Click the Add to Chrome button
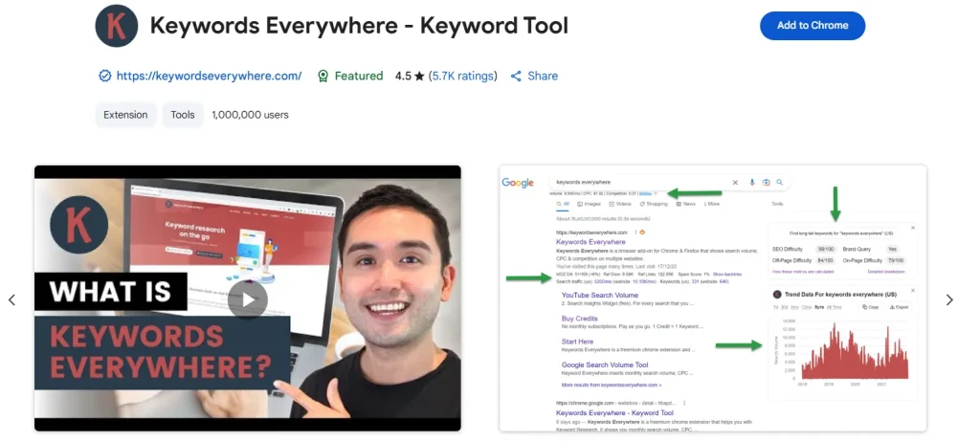 tap(812, 26)
